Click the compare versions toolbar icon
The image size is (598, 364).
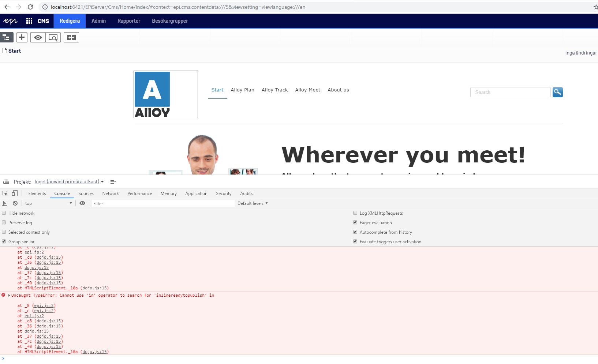71,37
